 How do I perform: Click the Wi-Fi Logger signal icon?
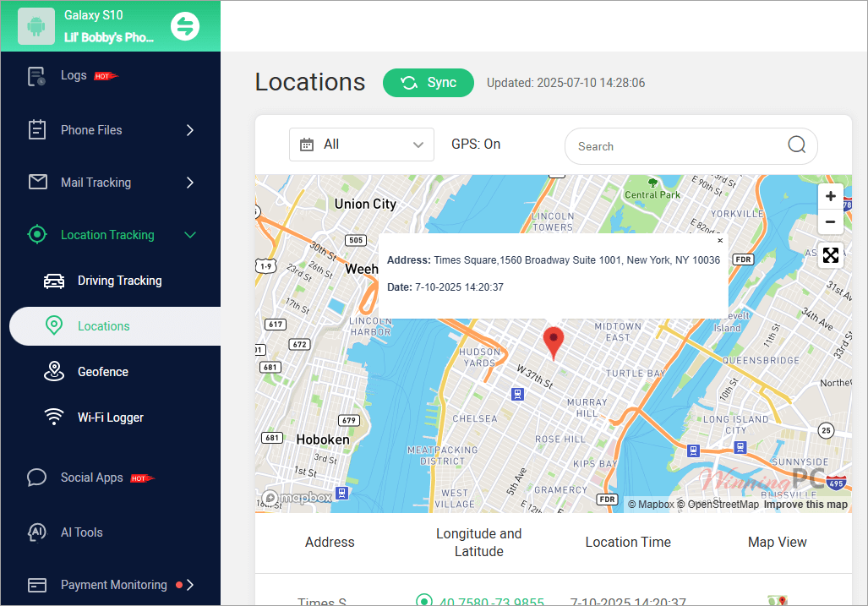54,417
